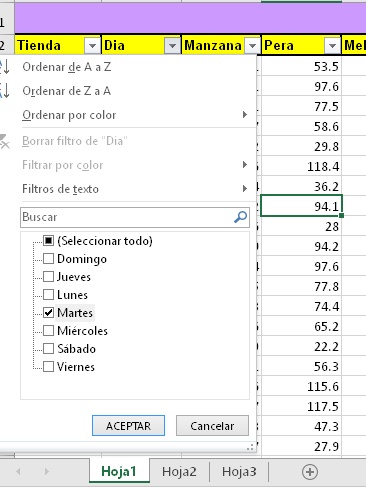Image resolution: width=366 pixels, height=487 pixels.
Task: Click the sort A to Z icon
Action: pyautogui.click(x=5, y=67)
